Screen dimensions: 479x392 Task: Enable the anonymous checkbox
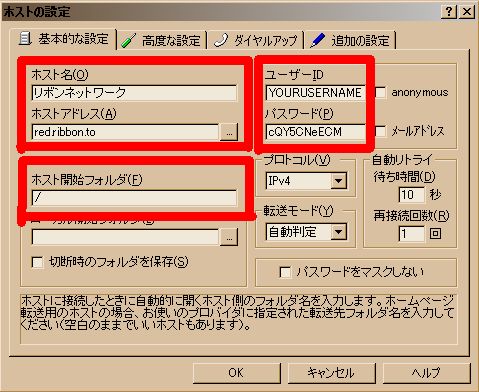pyautogui.click(x=381, y=92)
